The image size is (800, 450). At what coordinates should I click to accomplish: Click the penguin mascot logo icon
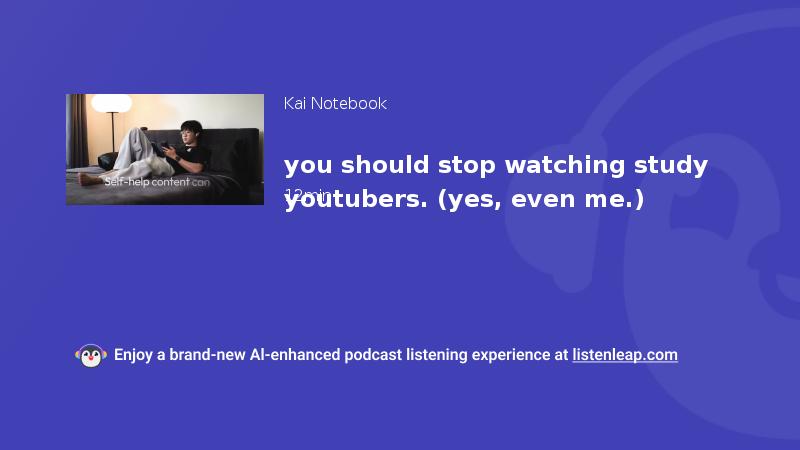tap(91, 356)
